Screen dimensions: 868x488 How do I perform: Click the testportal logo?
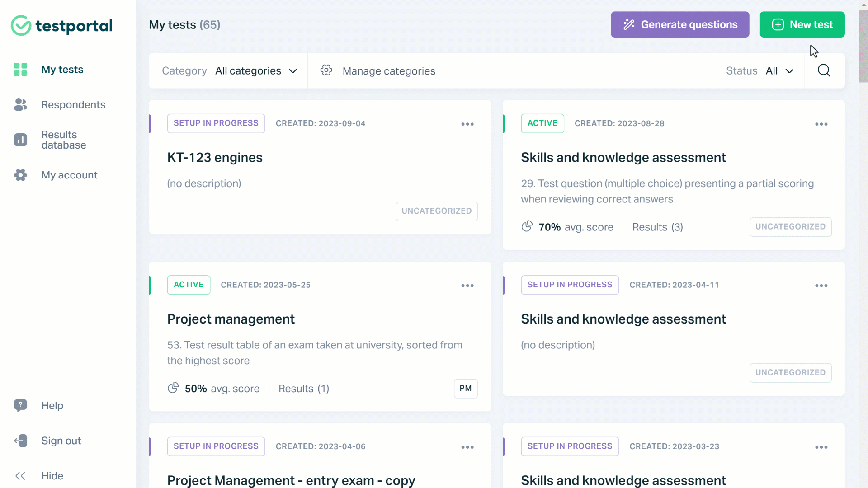[x=62, y=25]
